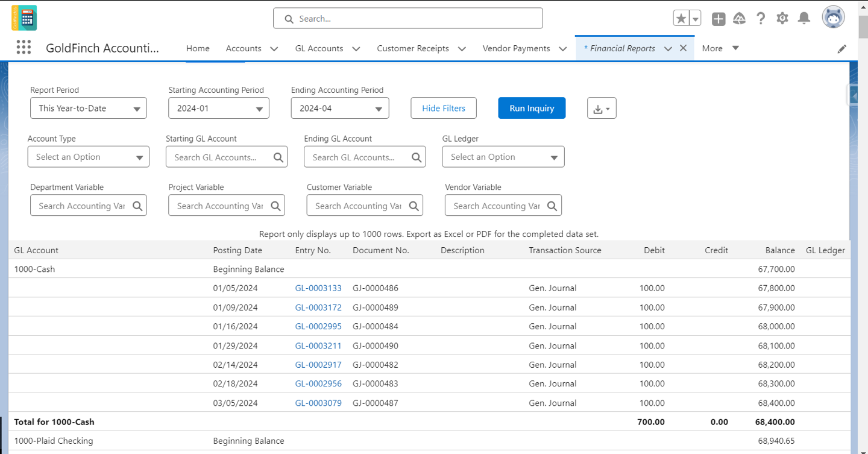Open the Starting Accounting Period dropdown
868x454 pixels.
(219, 108)
